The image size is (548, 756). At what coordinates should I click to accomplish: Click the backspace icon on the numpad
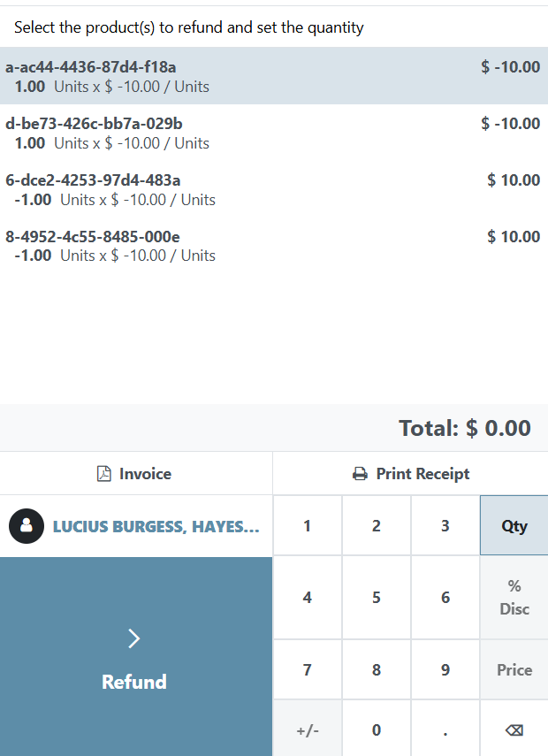pos(514,729)
